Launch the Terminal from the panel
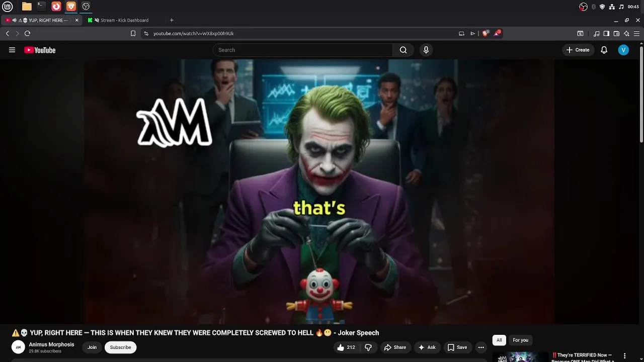 click(41, 7)
